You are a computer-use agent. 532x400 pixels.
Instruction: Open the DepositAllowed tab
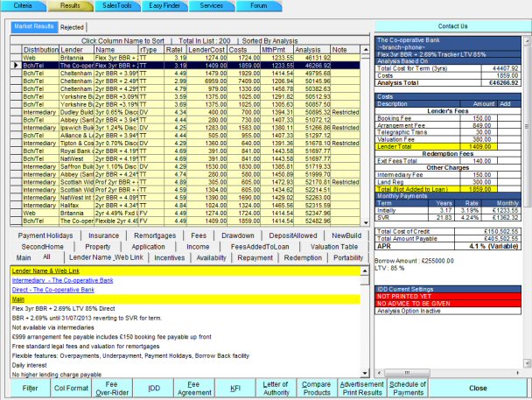(293, 235)
